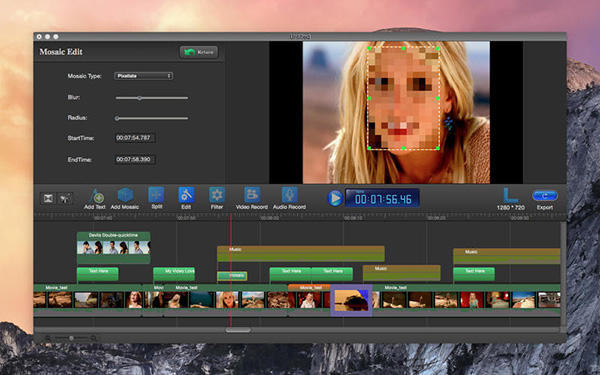Click the zoom-in magnifier below the timeline
The width and height of the screenshot is (600, 375).
(94, 338)
